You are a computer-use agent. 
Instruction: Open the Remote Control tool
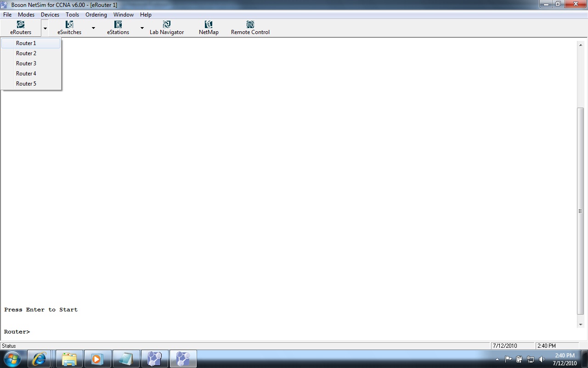point(250,28)
